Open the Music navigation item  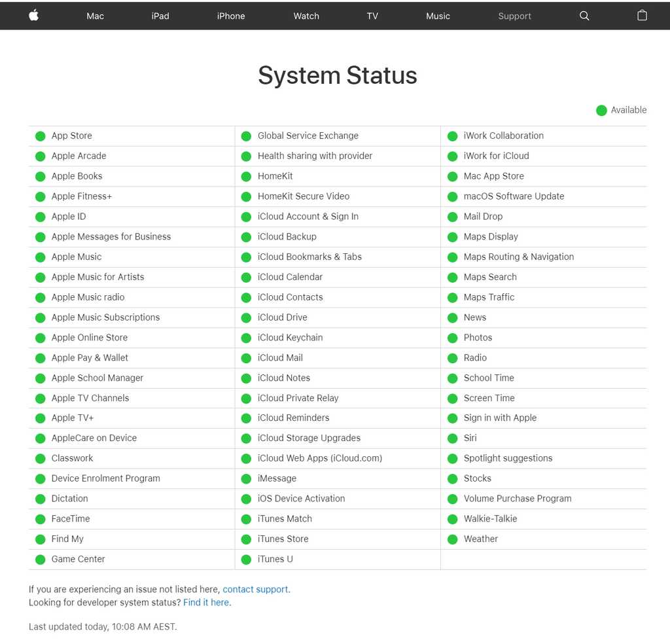pos(438,16)
